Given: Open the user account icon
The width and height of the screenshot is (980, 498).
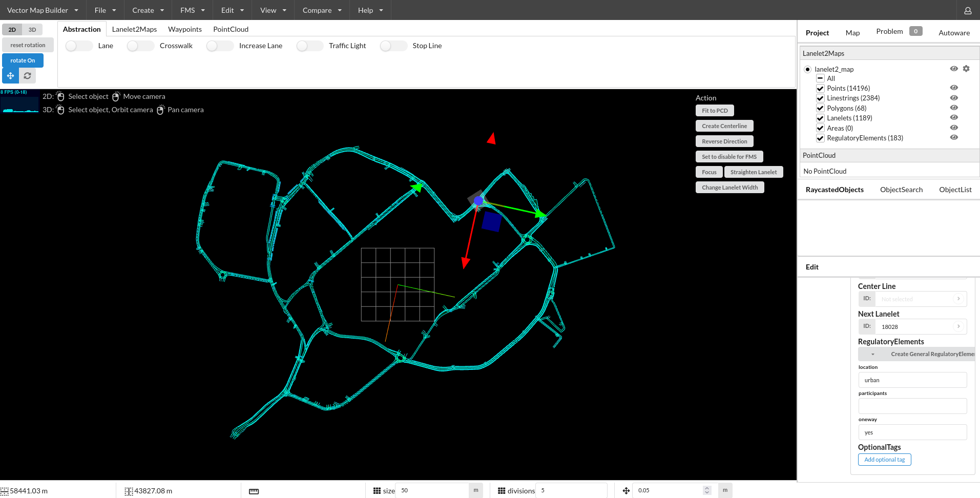Looking at the screenshot, I should (x=968, y=10).
